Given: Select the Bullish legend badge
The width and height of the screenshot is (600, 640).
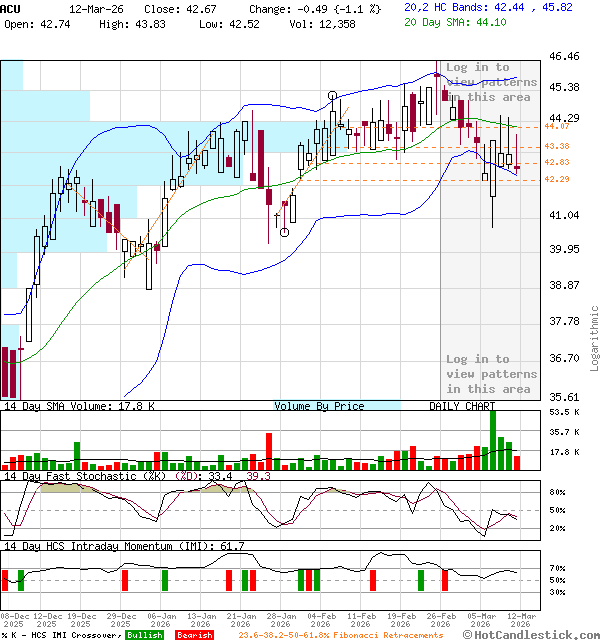Looking at the screenshot, I should [x=144, y=635].
